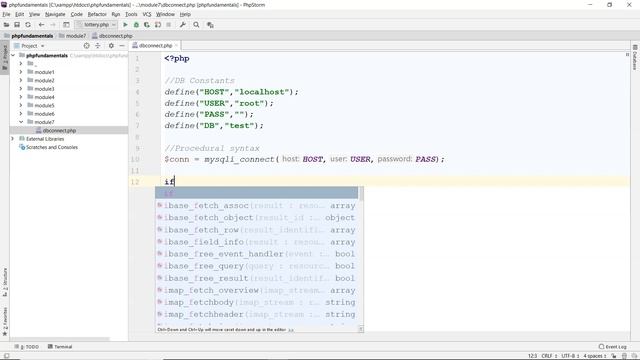Run lottery.php with the green play icon

[125, 25]
